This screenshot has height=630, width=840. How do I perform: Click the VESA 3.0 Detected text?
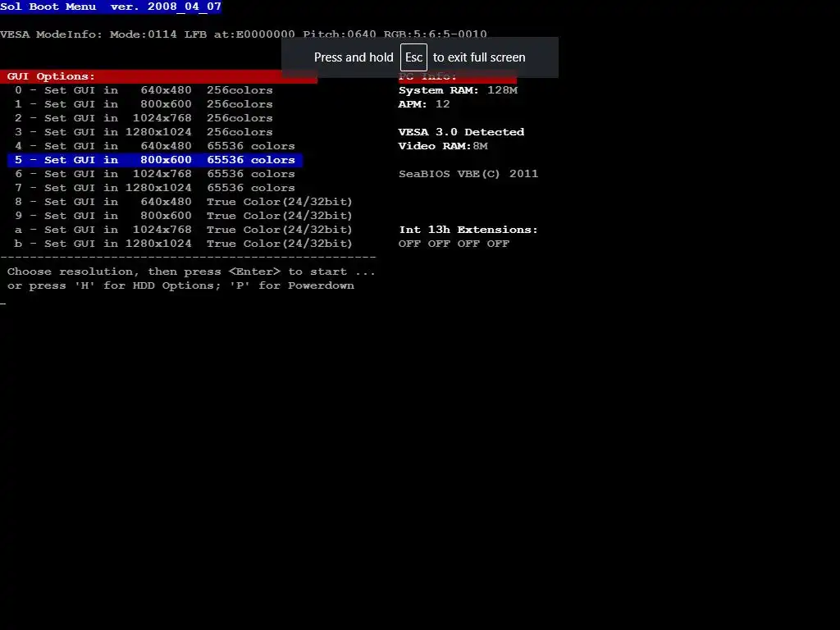461,132
